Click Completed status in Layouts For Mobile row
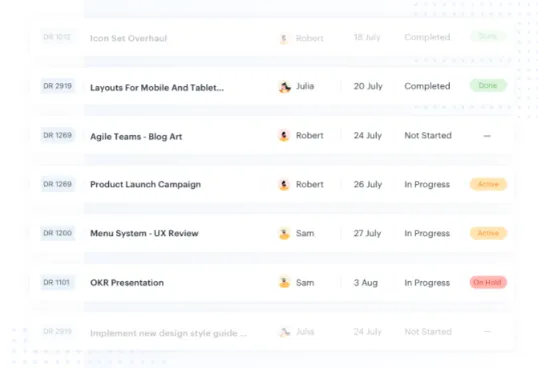The image size is (538, 368). click(x=427, y=86)
